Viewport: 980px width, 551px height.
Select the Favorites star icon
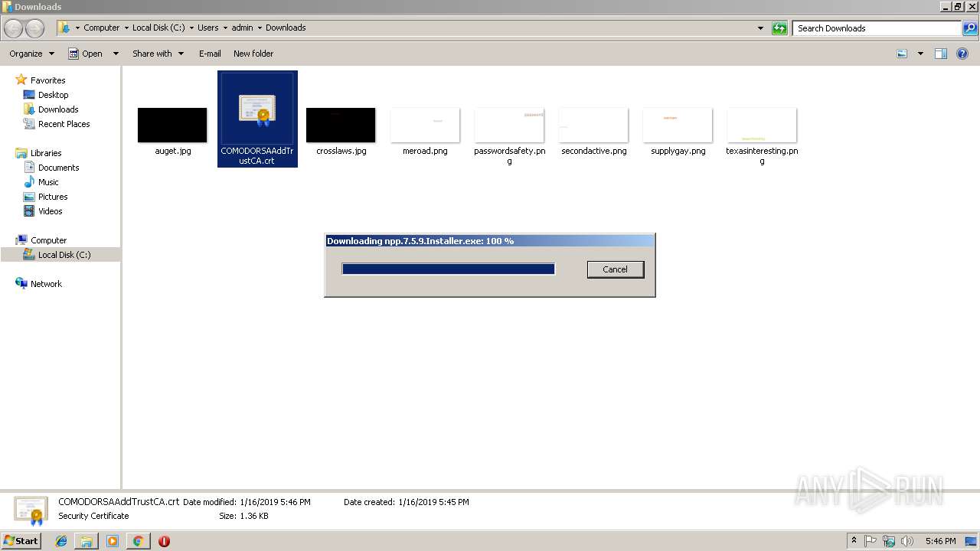point(21,80)
